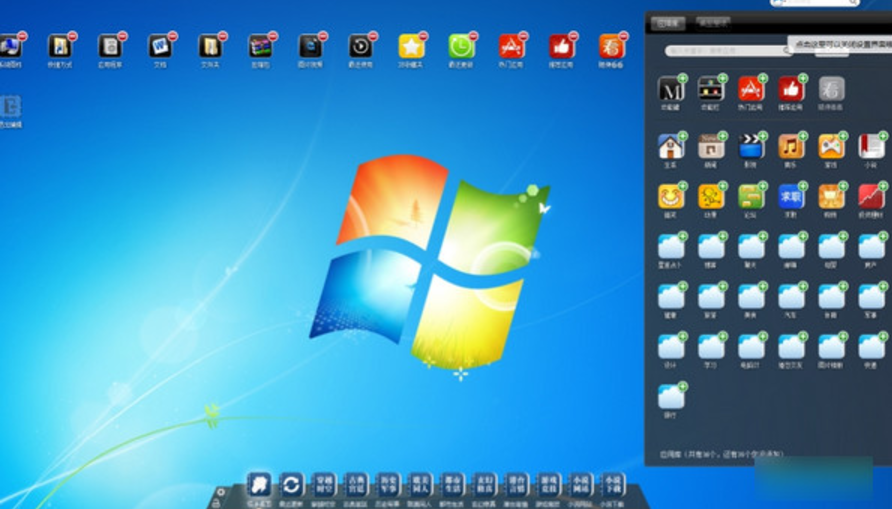
Task: Open the WinRAR archive icon on desktop
Action: point(260,46)
